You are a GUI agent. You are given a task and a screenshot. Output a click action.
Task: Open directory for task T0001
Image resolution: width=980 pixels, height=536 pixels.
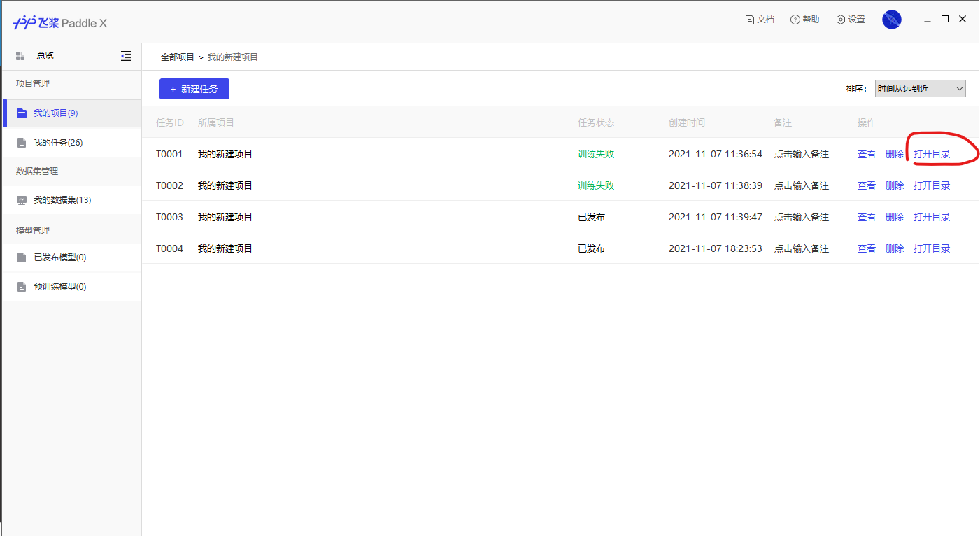tap(931, 154)
